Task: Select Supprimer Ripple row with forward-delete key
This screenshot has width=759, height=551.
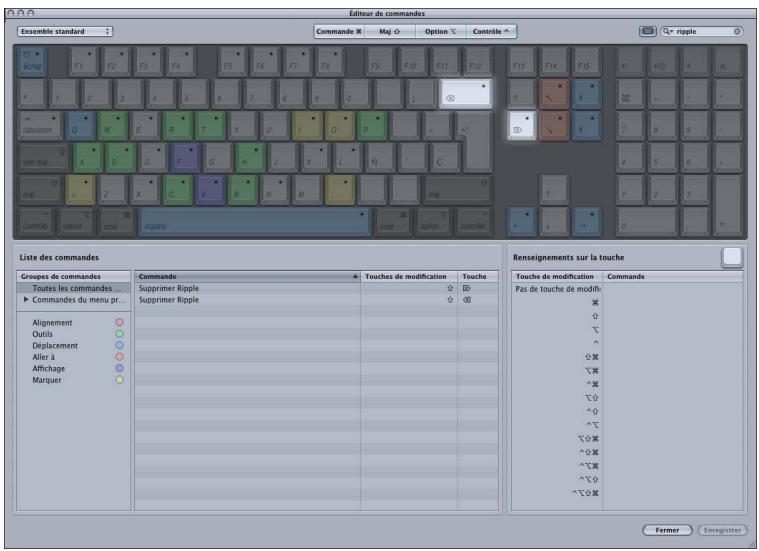Action: pyautogui.click(x=316, y=288)
